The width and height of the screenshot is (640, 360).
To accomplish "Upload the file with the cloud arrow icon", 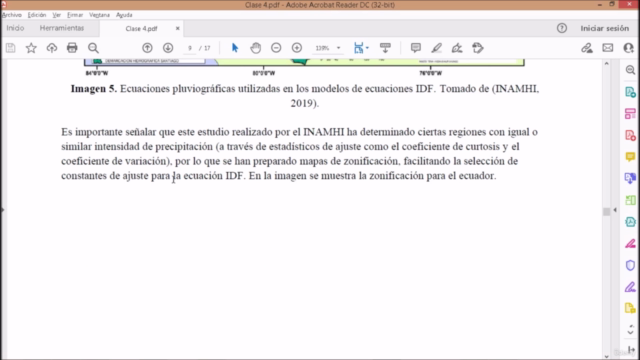I will (52, 48).
